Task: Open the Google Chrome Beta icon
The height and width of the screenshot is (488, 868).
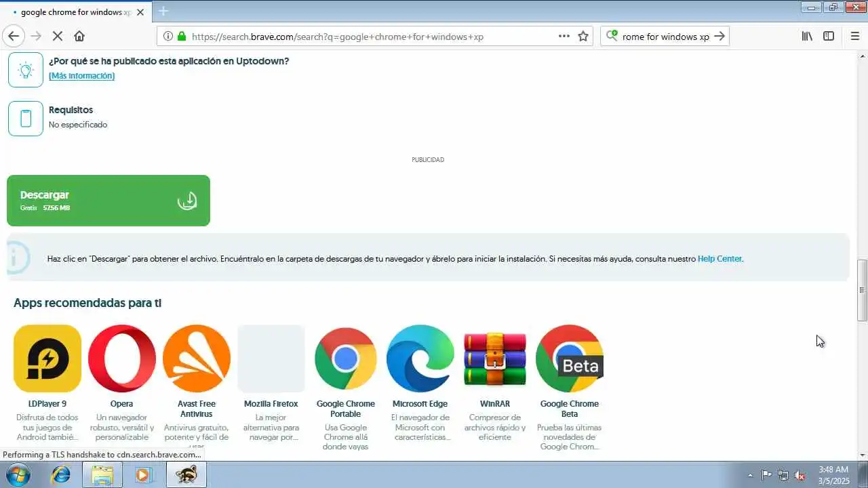Action: coord(570,359)
